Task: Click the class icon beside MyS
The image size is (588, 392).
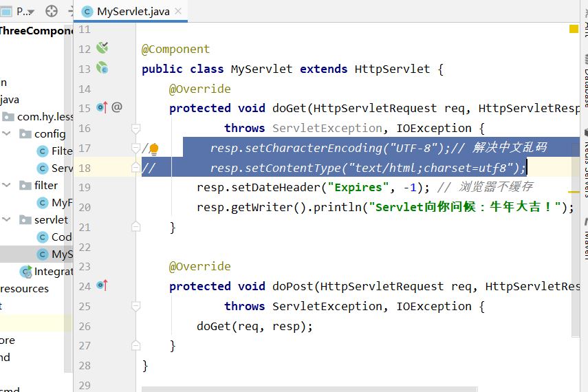Action: coord(43,254)
